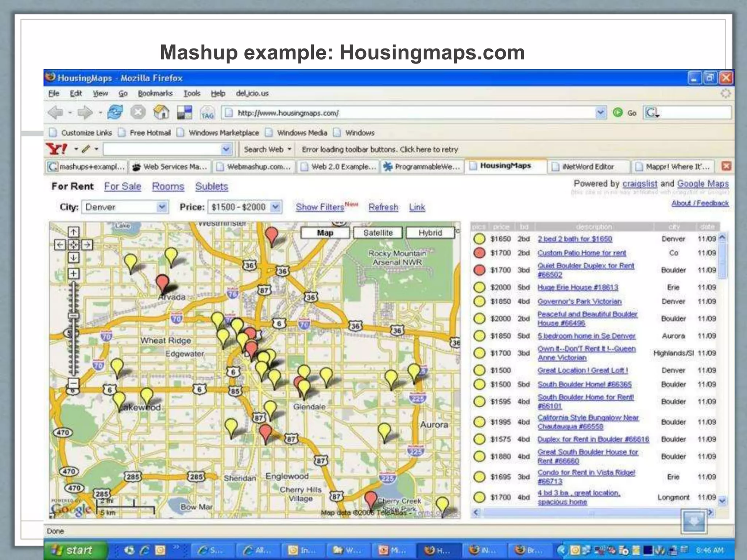Select the yellow circle for $1650 listing
Viewport: 747px width, 560px height.
pyautogui.click(x=479, y=239)
